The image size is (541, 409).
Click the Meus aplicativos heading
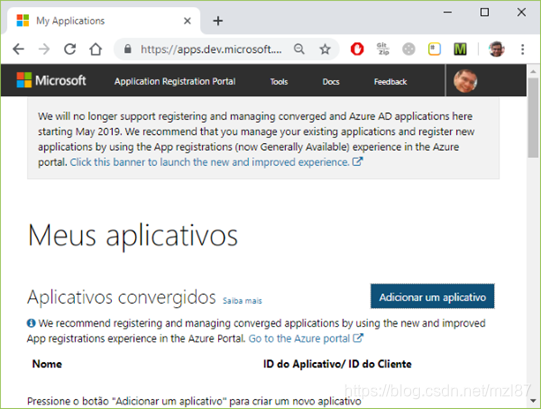tap(133, 236)
